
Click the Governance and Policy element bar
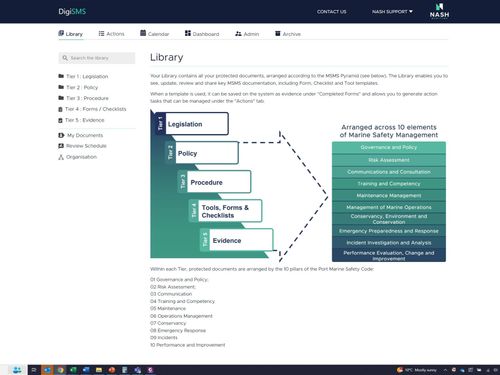[389, 147]
